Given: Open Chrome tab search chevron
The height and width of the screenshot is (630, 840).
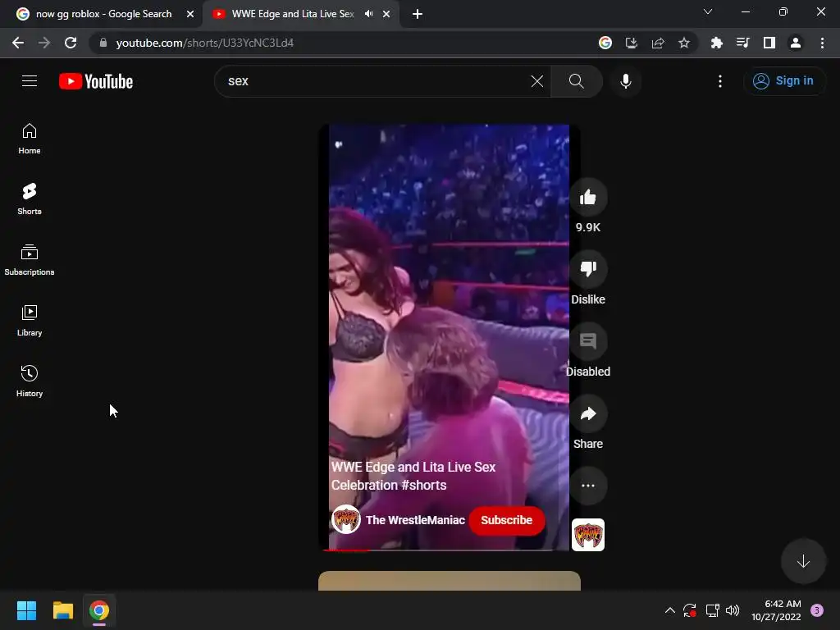Looking at the screenshot, I should (x=708, y=11).
